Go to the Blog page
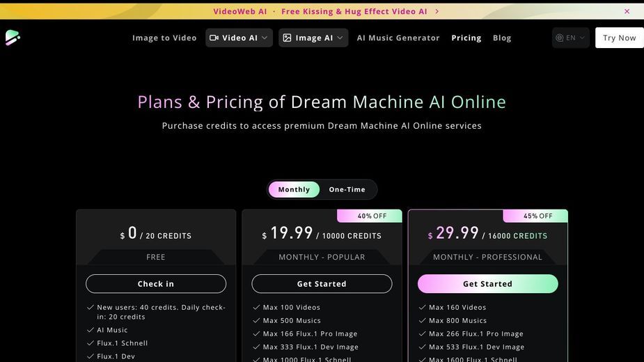The height and width of the screenshot is (362, 644). pyautogui.click(x=502, y=38)
